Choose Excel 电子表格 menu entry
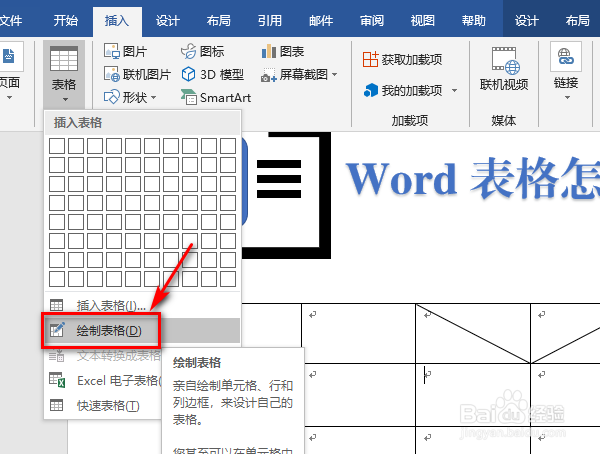This screenshot has width=600, height=454. pos(104,381)
